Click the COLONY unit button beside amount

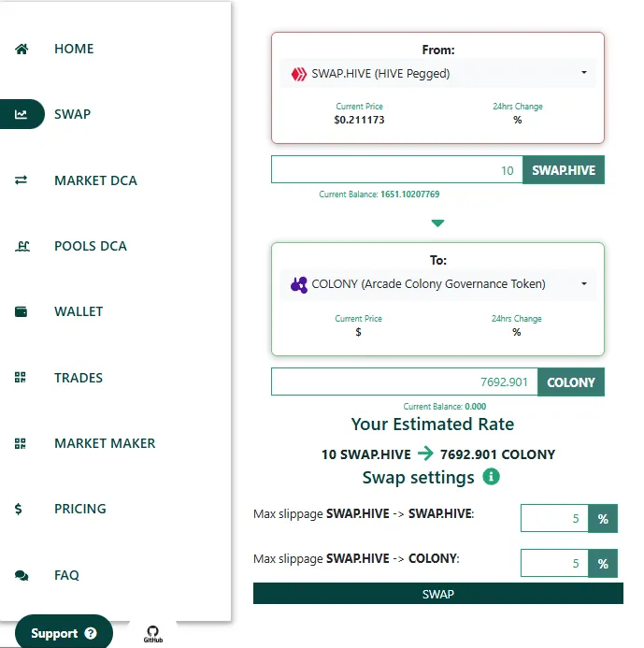click(x=571, y=382)
